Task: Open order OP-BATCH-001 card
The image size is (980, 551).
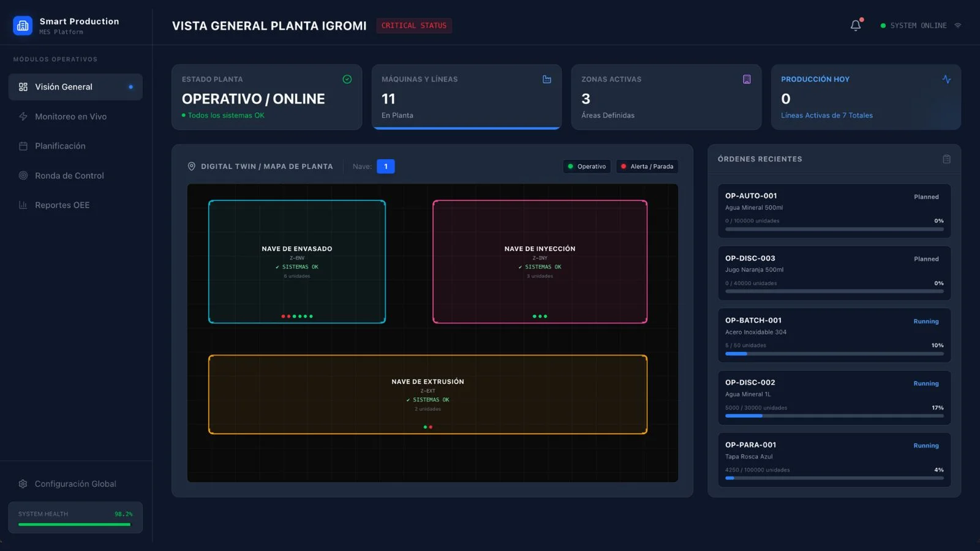Action: pos(834,335)
